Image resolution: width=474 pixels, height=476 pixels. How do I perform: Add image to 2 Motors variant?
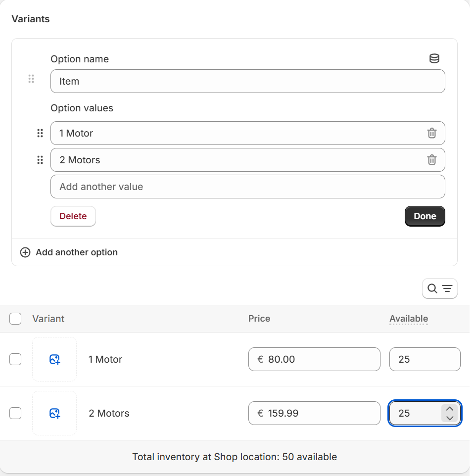[x=54, y=413]
